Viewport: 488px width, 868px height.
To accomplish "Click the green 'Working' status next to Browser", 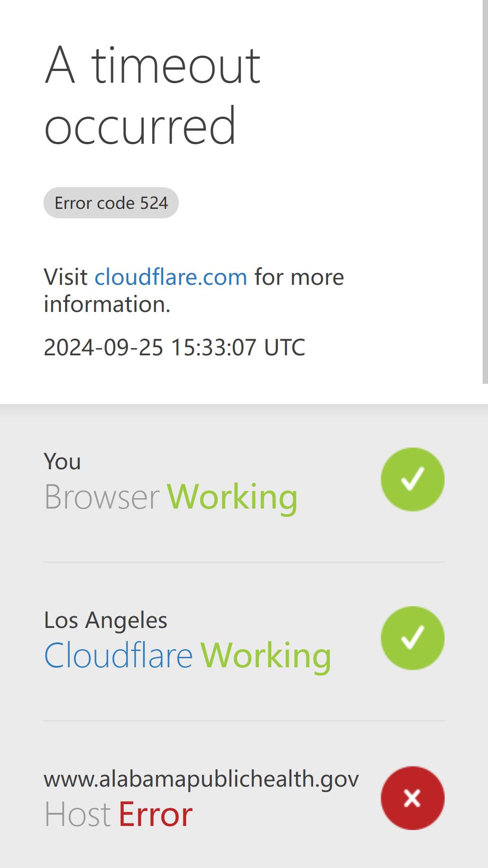I will tap(232, 496).
